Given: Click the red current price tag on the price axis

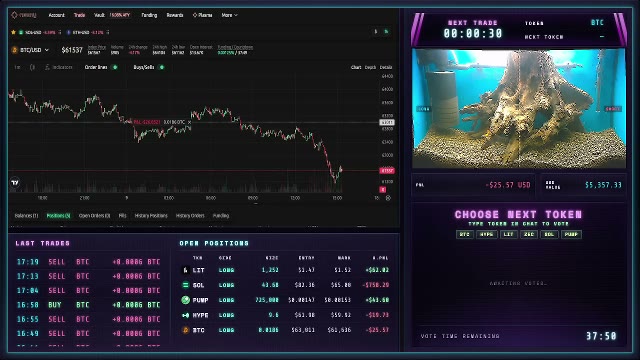Looking at the screenshot, I should click(387, 171).
